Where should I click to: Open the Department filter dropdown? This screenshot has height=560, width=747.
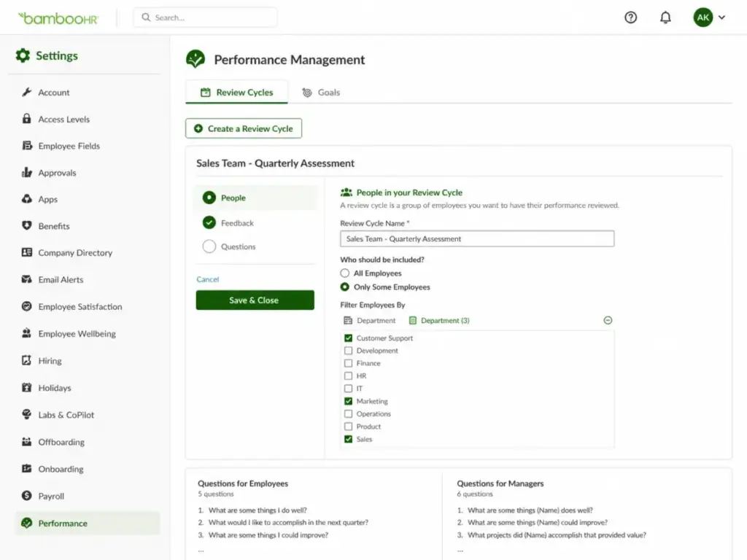370,321
